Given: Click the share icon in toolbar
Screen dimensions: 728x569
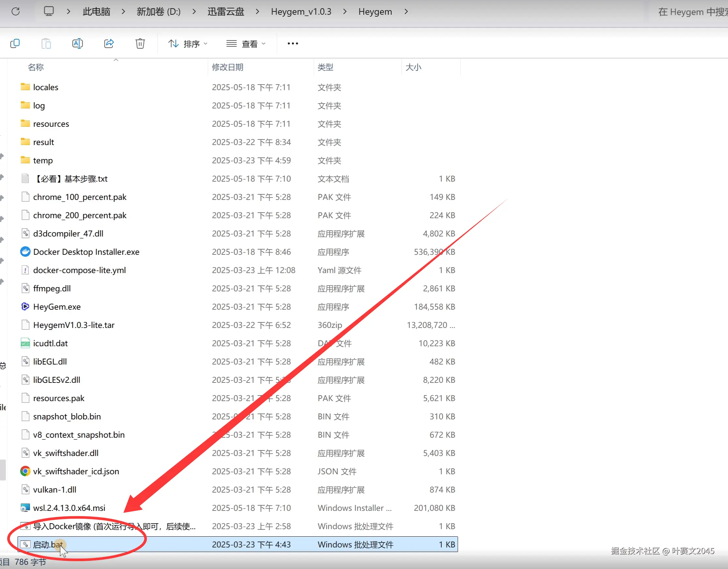Looking at the screenshot, I should click(109, 44).
